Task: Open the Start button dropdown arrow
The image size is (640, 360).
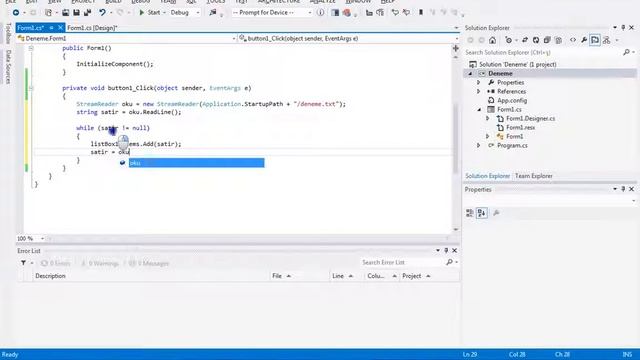Action: tap(164, 13)
